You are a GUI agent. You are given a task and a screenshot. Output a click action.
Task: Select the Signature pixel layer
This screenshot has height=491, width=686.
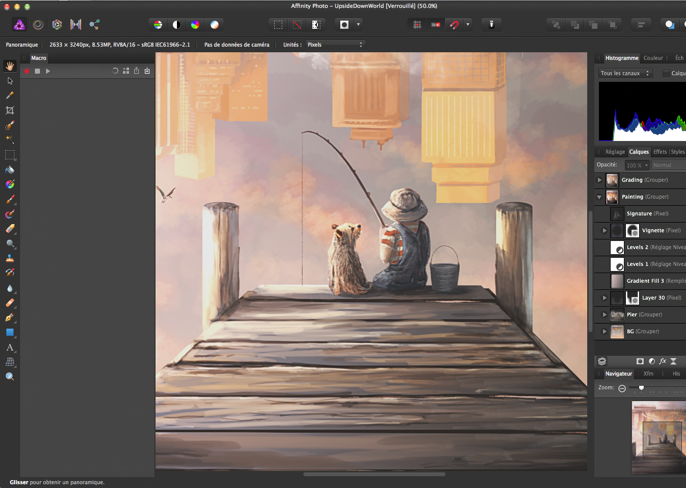coord(640,214)
